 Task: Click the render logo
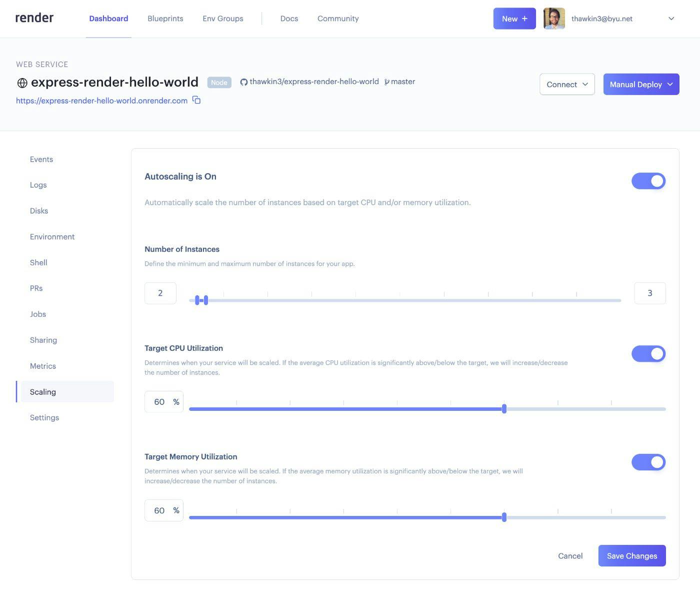click(x=34, y=18)
